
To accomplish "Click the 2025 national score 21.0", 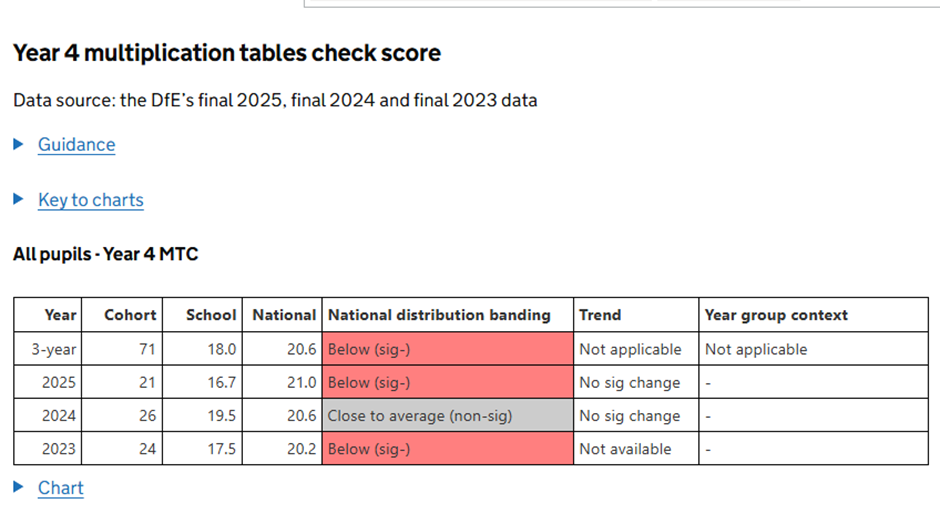I will [x=301, y=382].
